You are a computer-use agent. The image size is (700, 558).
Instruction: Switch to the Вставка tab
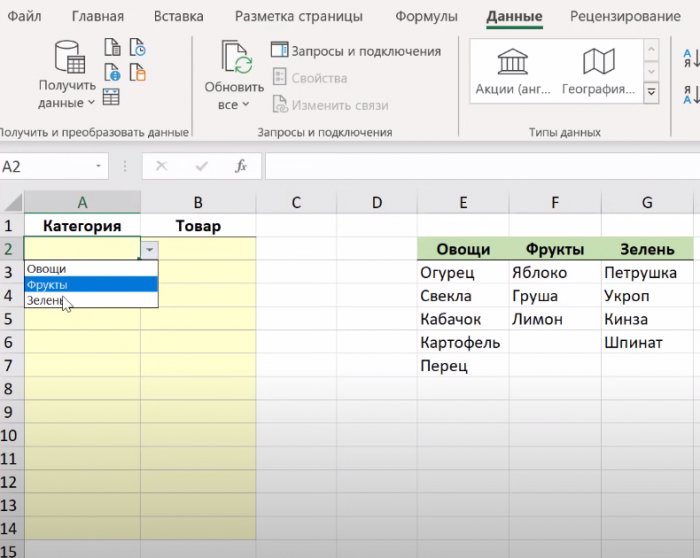pos(179,17)
